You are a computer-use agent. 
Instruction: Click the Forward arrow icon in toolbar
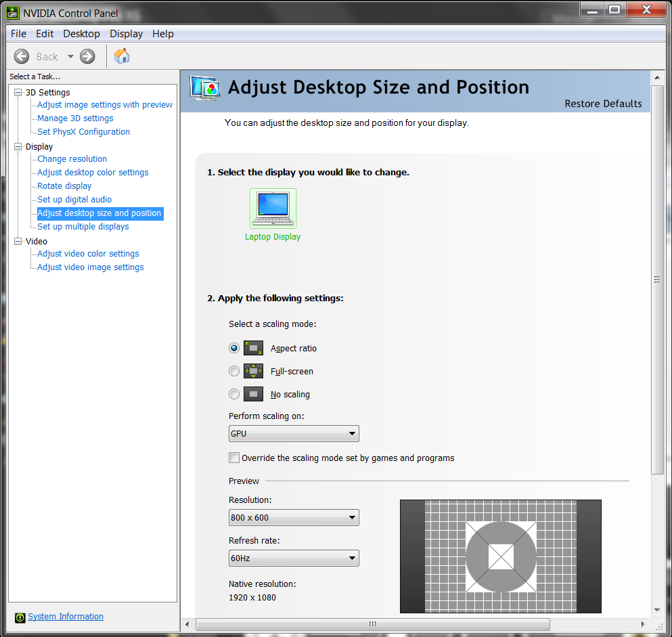(x=87, y=56)
